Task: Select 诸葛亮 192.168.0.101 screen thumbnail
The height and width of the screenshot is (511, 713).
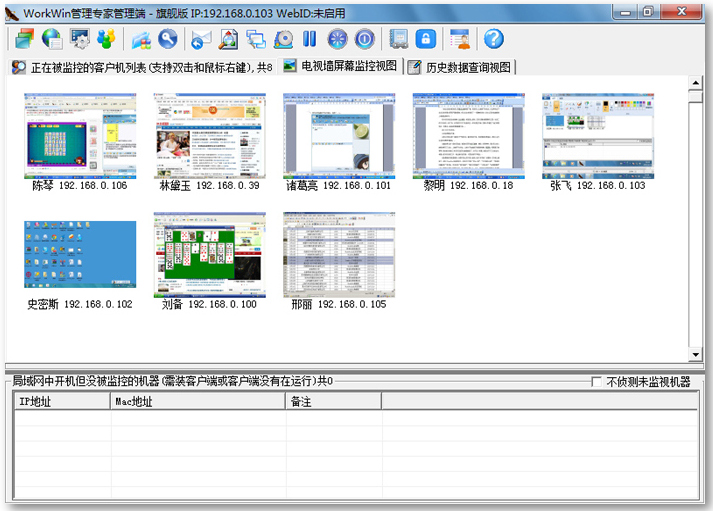Action: pyautogui.click(x=339, y=136)
